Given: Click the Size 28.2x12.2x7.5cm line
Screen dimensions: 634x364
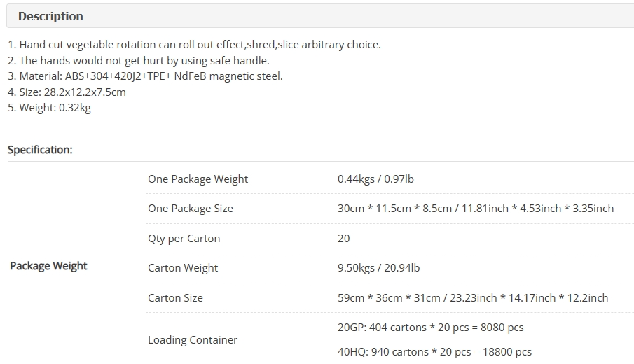Looking at the screenshot, I should (67, 92).
